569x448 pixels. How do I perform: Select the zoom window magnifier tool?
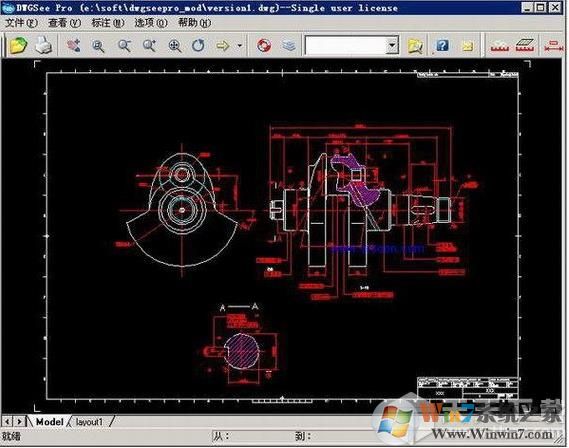(x=98, y=46)
